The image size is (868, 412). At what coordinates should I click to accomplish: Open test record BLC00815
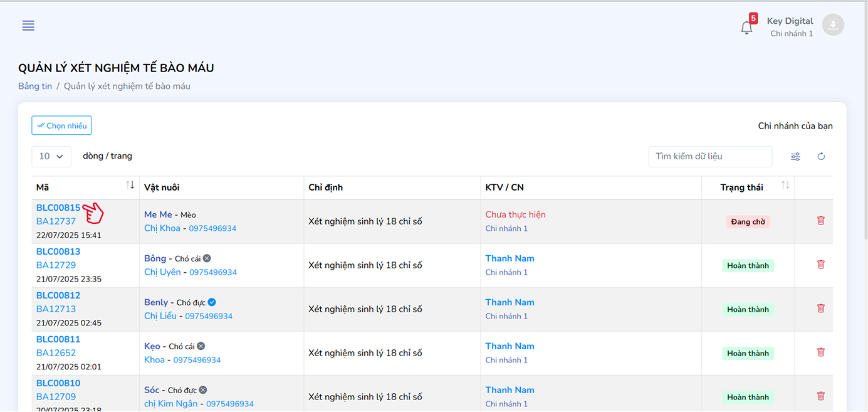[58, 208]
